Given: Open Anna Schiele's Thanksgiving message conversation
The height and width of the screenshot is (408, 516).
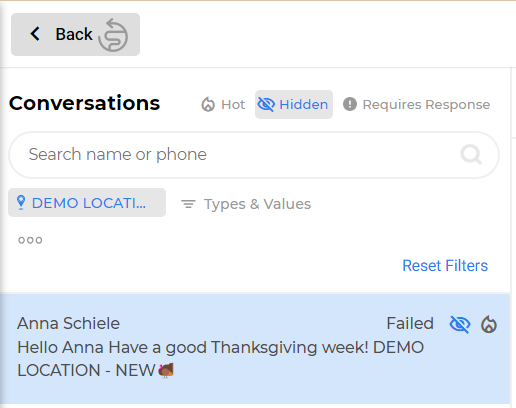Looking at the screenshot, I should tap(255, 349).
